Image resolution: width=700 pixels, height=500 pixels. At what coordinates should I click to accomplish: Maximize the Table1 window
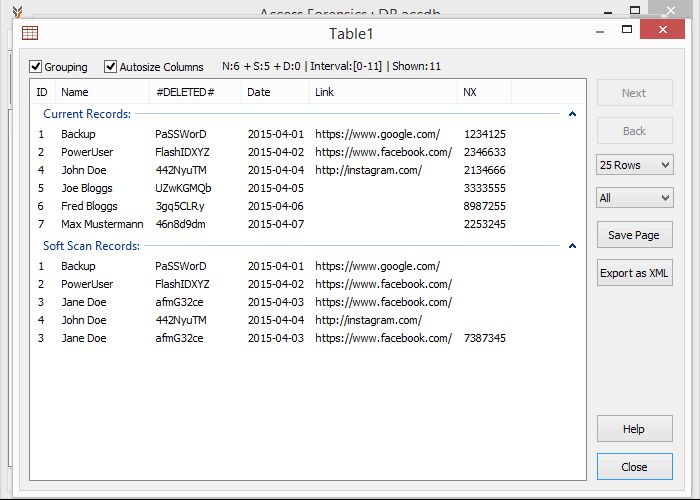627,30
